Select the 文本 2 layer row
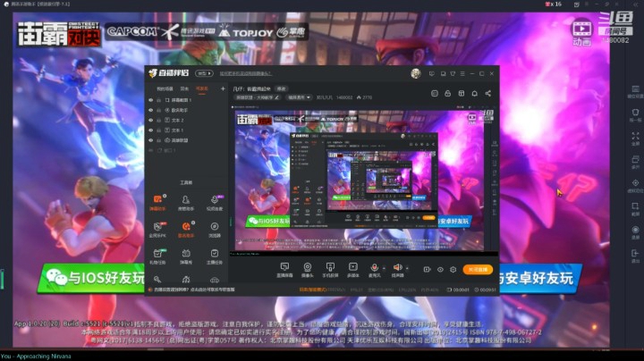The height and width of the screenshot is (361, 644). (x=186, y=121)
